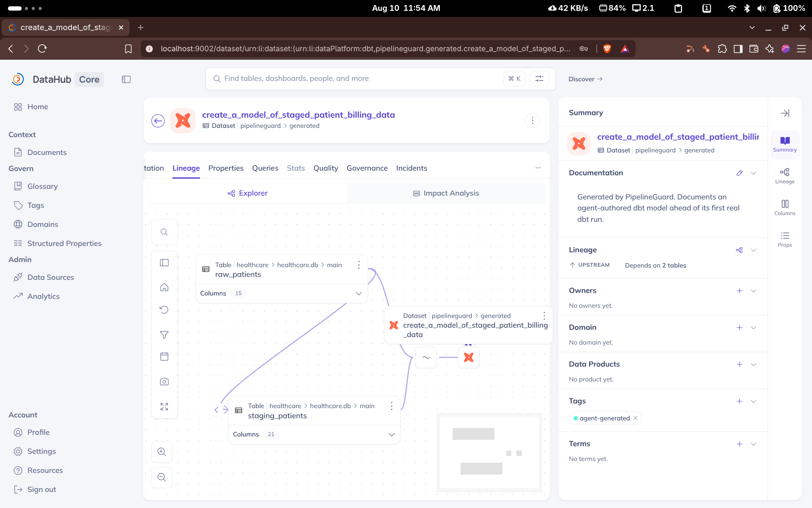Switch to the Properties tab
Image resolution: width=812 pixels, height=508 pixels.
click(x=226, y=168)
